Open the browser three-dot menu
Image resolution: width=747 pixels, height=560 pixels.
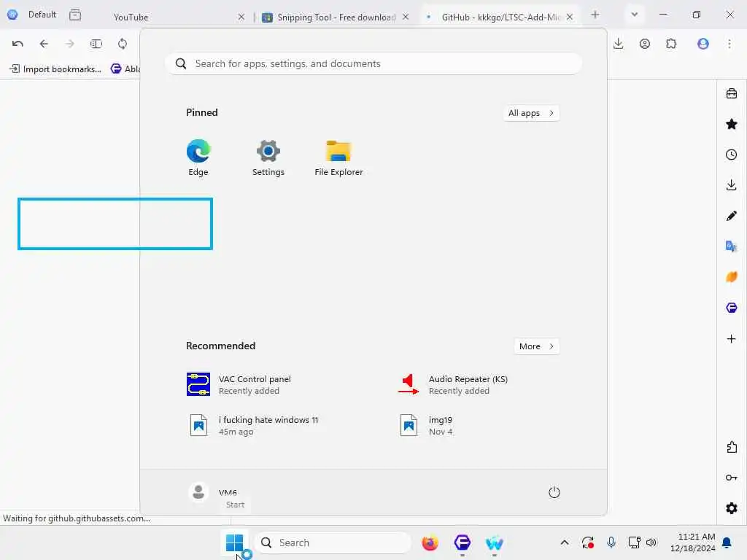tap(729, 44)
